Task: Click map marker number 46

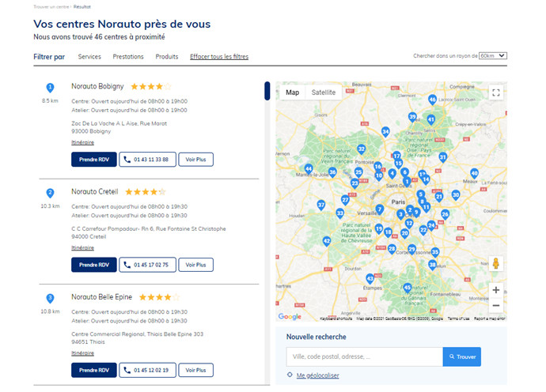Action: (x=432, y=100)
